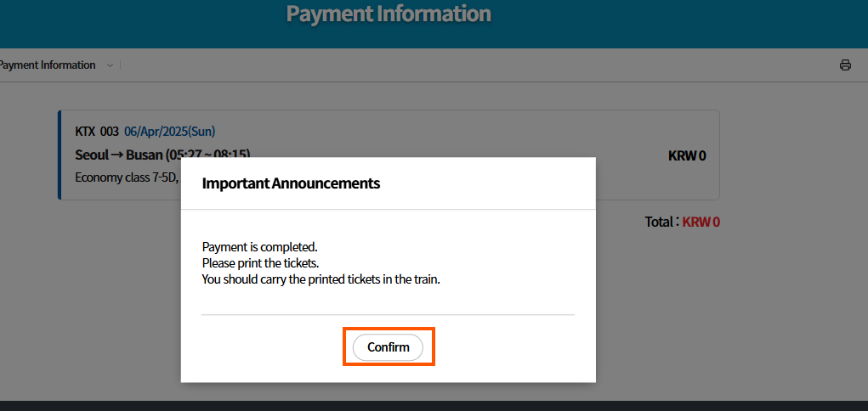Click the blue left edge of ticket card
This screenshot has height=411, width=868.
coord(60,155)
